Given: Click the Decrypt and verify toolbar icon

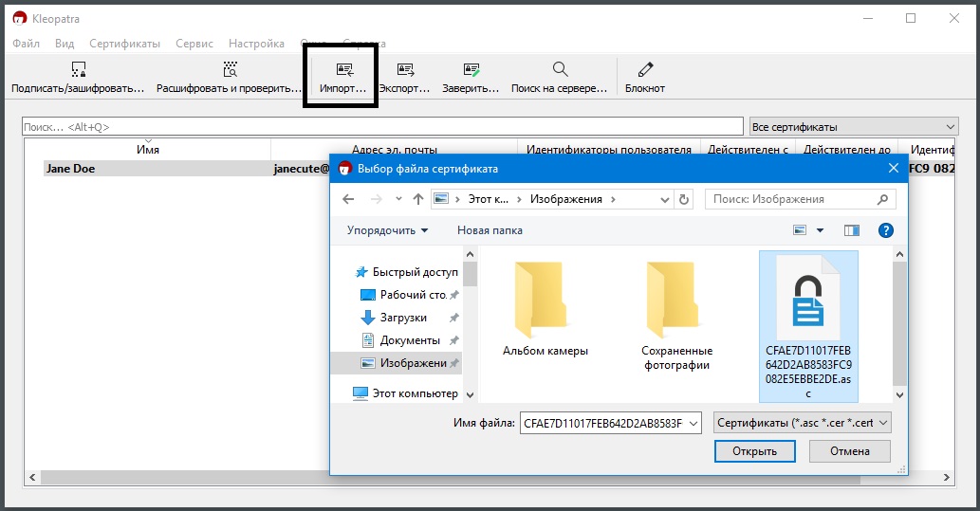Looking at the screenshot, I should point(229,70).
